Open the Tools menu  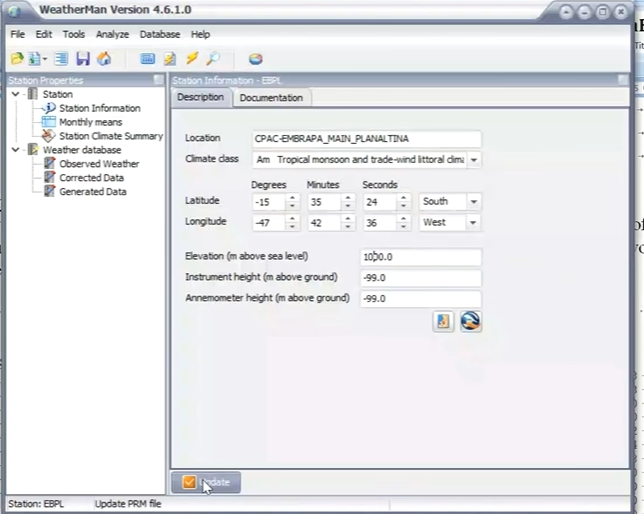pos(74,35)
